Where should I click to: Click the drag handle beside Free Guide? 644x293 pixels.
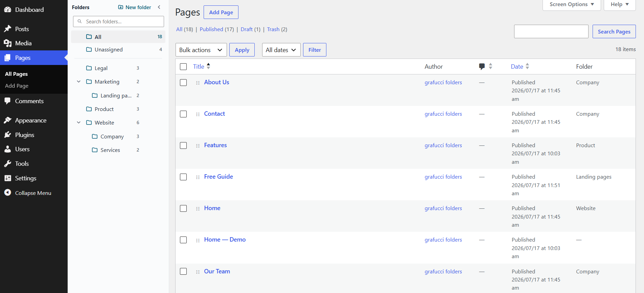point(198,177)
